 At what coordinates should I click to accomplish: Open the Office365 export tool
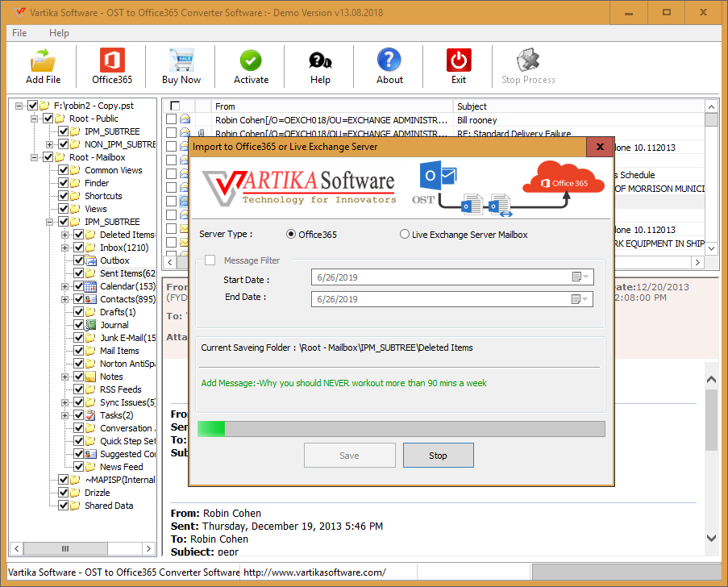[x=112, y=60]
